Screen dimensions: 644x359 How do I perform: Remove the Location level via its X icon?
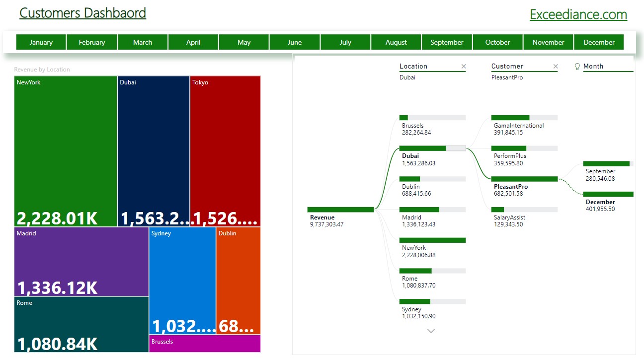point(464,66)
